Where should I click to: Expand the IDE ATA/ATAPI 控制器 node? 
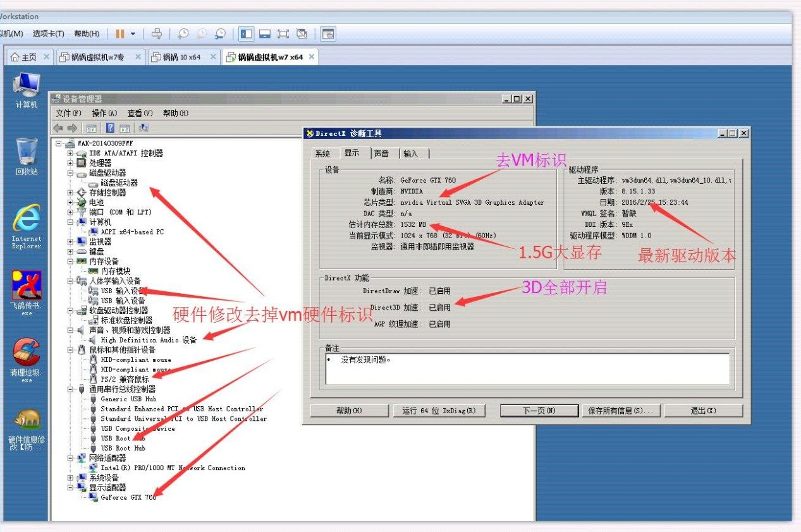[70, 153]
